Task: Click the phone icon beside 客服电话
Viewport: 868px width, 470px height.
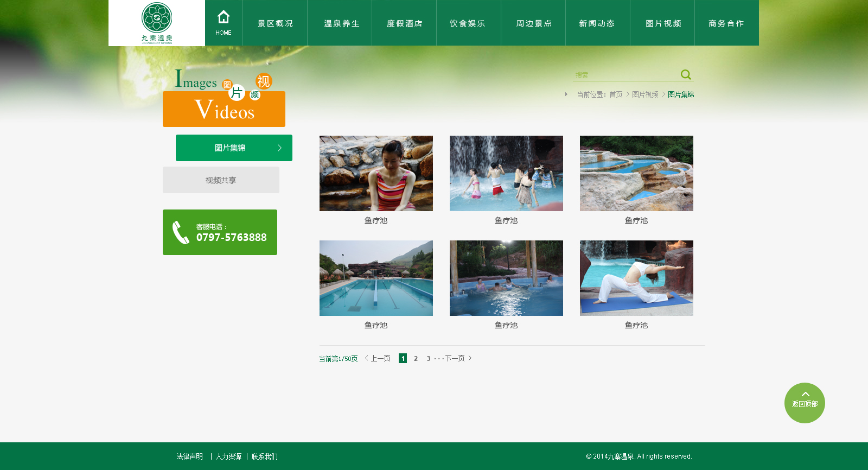Action: [181, 232]
